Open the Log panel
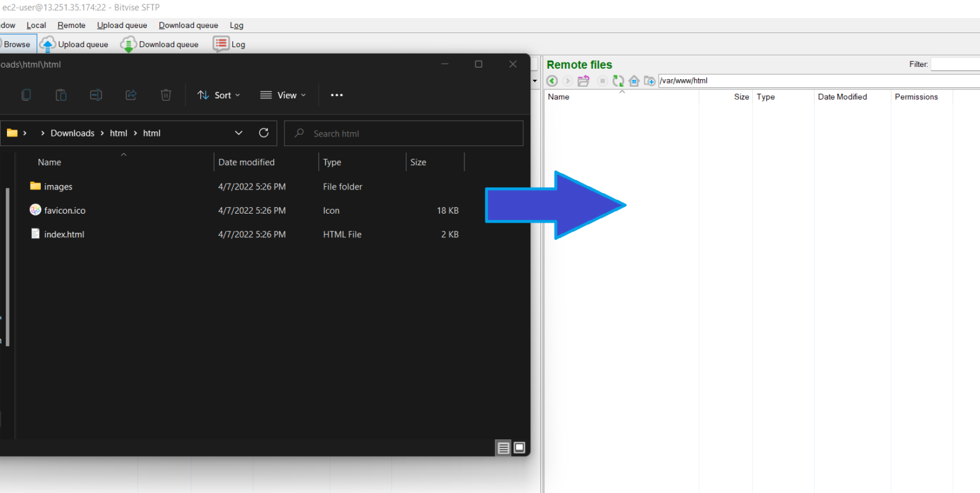980x493 pixels. 236,44
